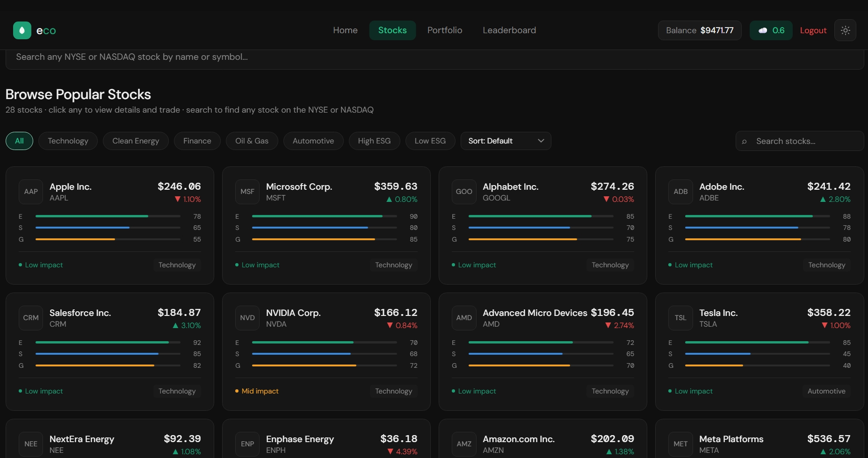The width and height of the screenshot is (868, 458).
Task: Click the TSL ticker icon for Tesla
Action: [x=680, y=318]
